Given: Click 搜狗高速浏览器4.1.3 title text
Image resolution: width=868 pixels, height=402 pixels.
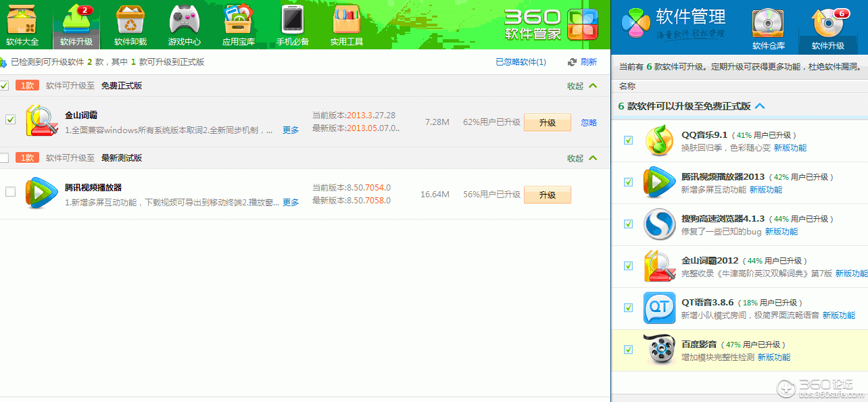Looking at the screenshot, I should (x=723, y=219).
